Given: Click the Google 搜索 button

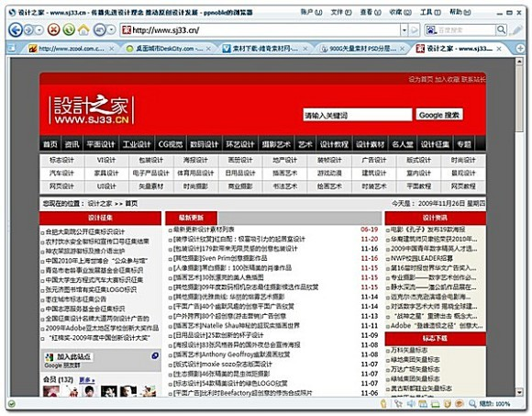Looking at the screenshot, I should click(x=439, y=115).
